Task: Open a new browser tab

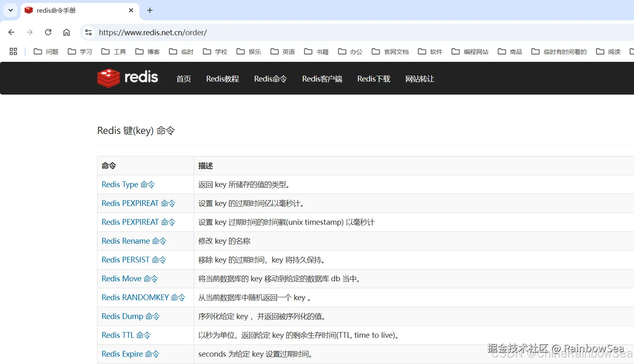Action: pos(150,10)
